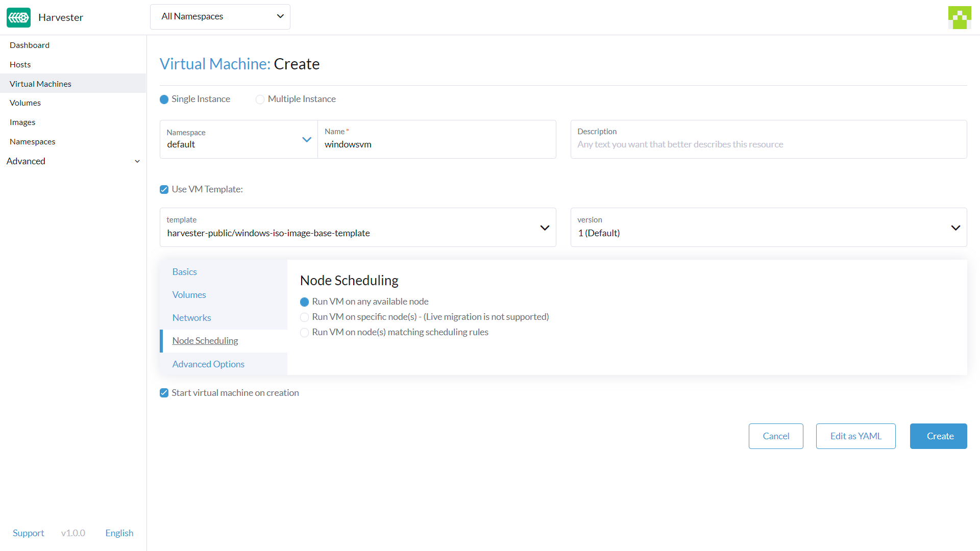Open the All Namespaces dropdown
Screen dimensions: 980x551
[x=220, y=16]
